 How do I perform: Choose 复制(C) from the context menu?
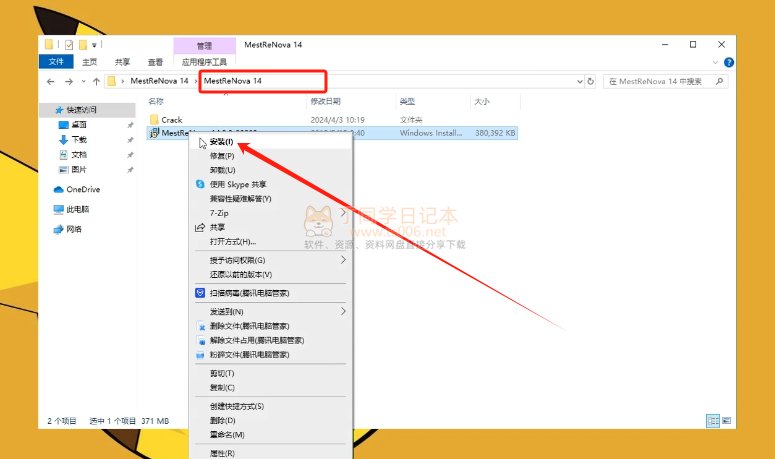tap(271, 388)
